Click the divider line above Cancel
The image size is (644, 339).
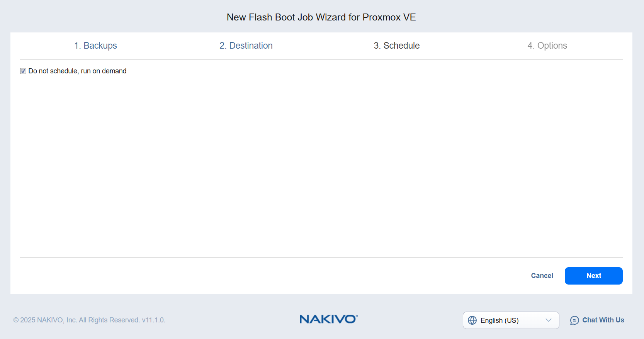click(x=321, y=257)
